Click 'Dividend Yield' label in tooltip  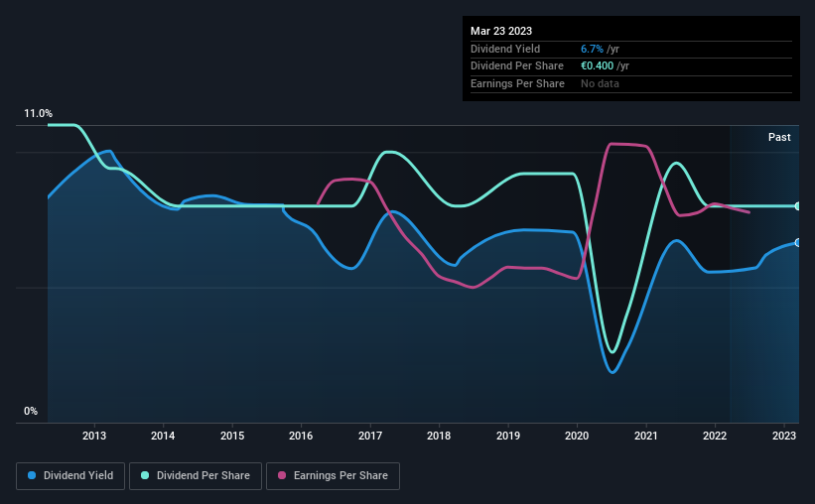[505, 49]
